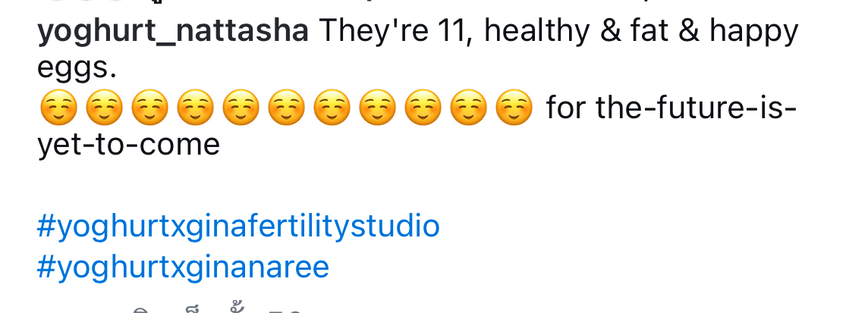Open the yoghurt_nattasha profile username
Image resolution: width=868 pixels, height=313 pixels.
coord(173,32)
